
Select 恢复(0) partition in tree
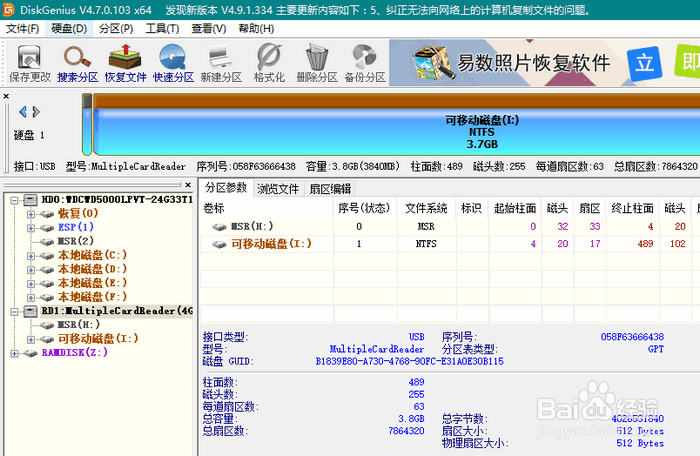[x=78, y=213]
